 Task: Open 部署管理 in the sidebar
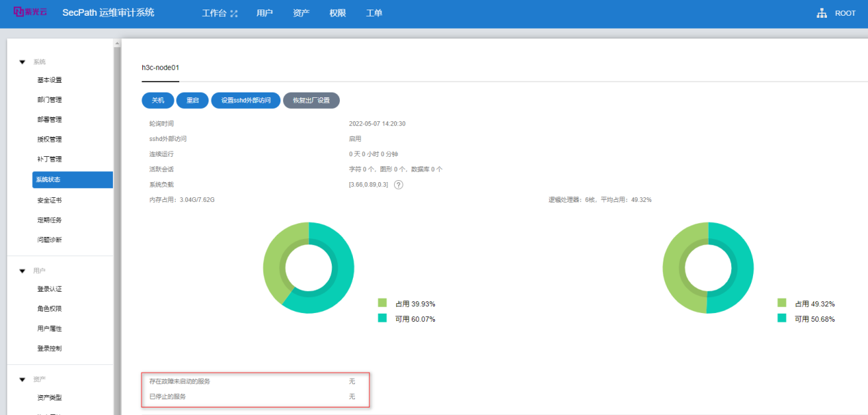(49, 120)
